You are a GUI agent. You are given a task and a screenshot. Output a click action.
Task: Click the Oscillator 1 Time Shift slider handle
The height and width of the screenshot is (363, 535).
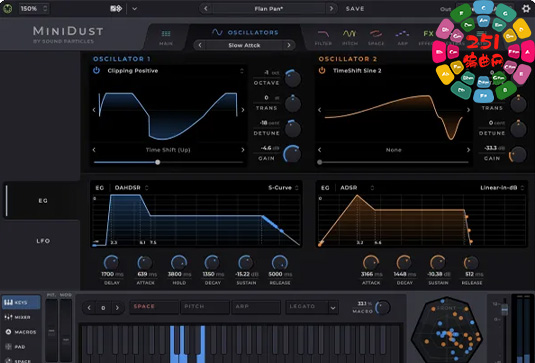pos(158,162)
